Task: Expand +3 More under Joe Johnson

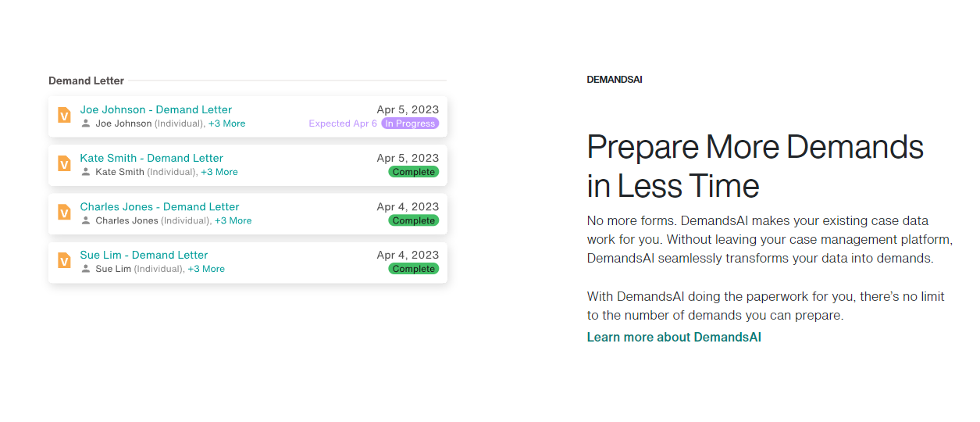Action: [x=226, y=123]
